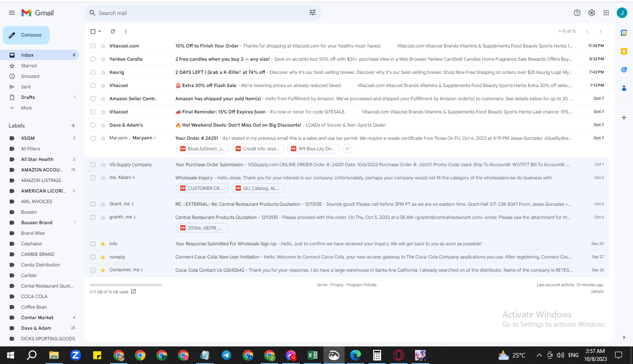The image size is (633, 364).
Task: Select the Keurig email checkbox
Action: click(x=93, y=72)
